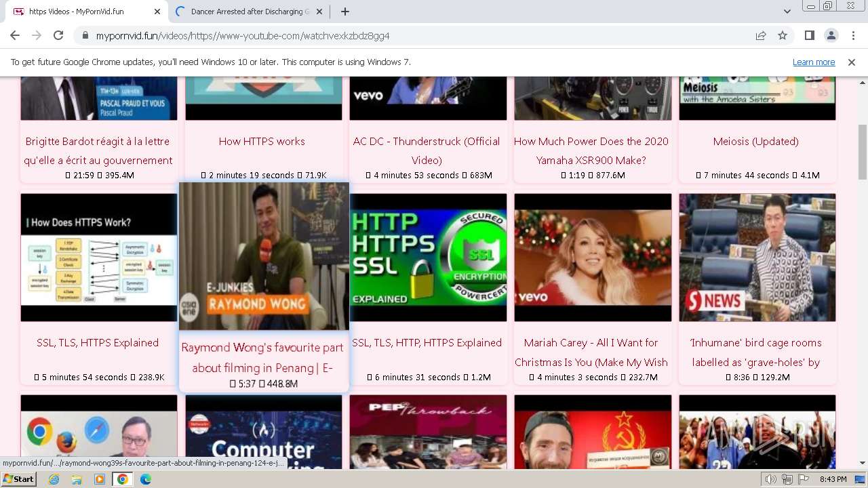Open 'SSL, TLS, HTTPS Explained' video title
This screenshot has height=488, width=868.
98,342
